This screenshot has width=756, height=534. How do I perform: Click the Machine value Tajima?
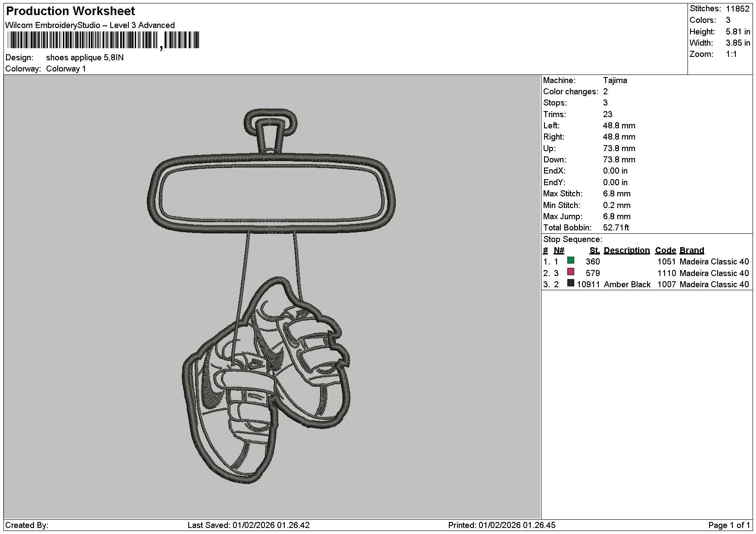pos(615,81)
